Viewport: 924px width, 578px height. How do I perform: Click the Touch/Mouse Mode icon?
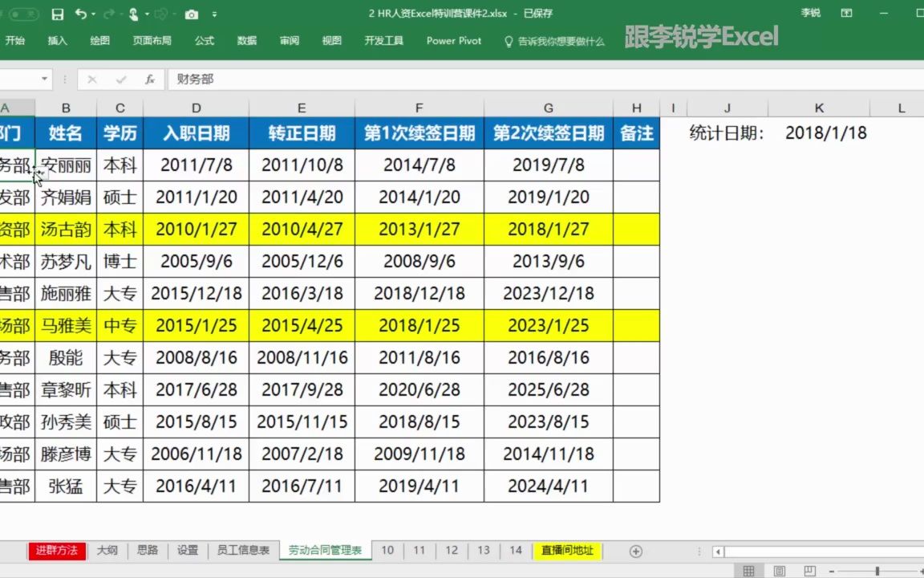[x=135, y=14]
